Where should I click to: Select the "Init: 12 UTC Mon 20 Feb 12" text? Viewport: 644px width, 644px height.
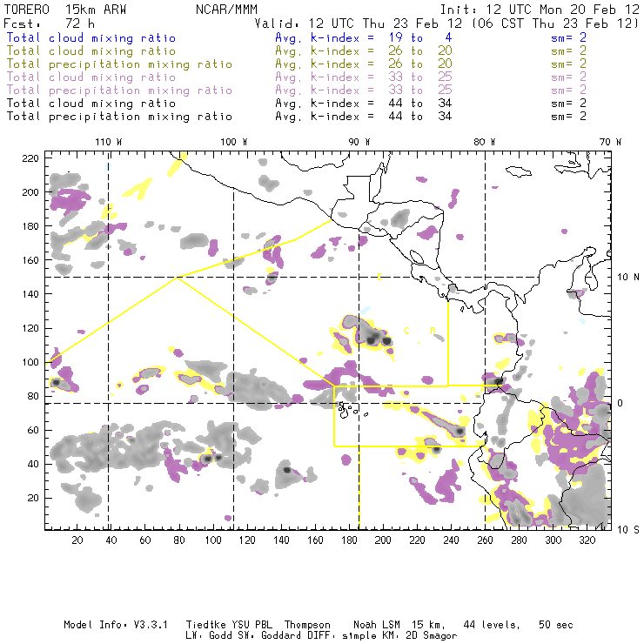coord(540,10)
